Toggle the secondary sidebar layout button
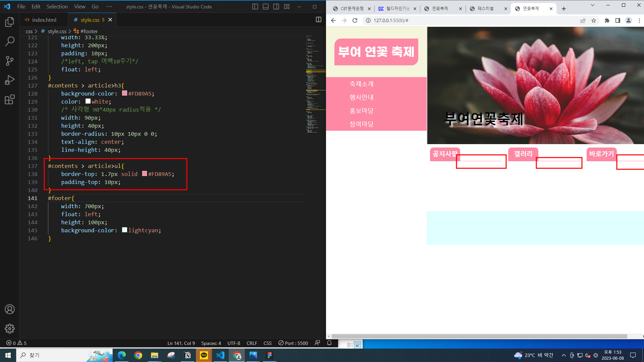 pos(276,7)
